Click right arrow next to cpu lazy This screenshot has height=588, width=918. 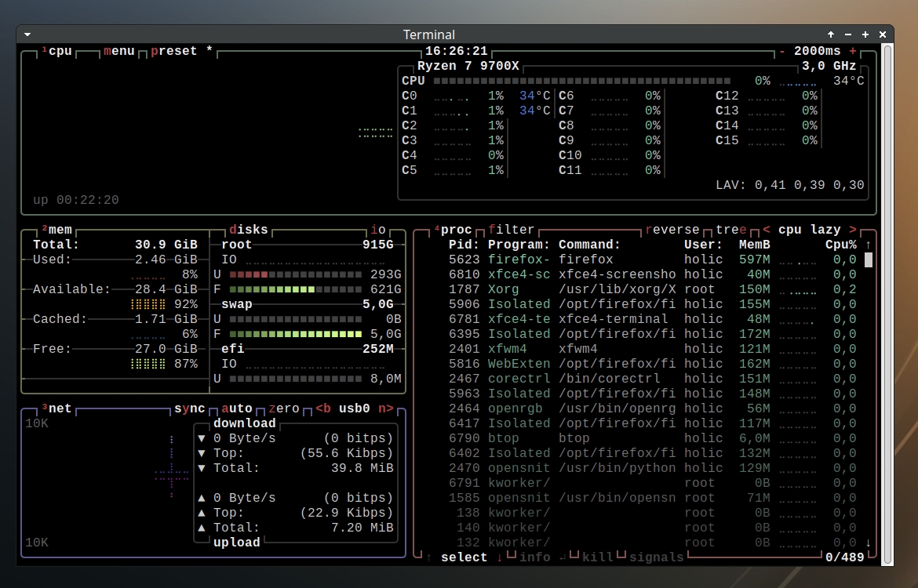pyautogui.click(x=853, y=230)
